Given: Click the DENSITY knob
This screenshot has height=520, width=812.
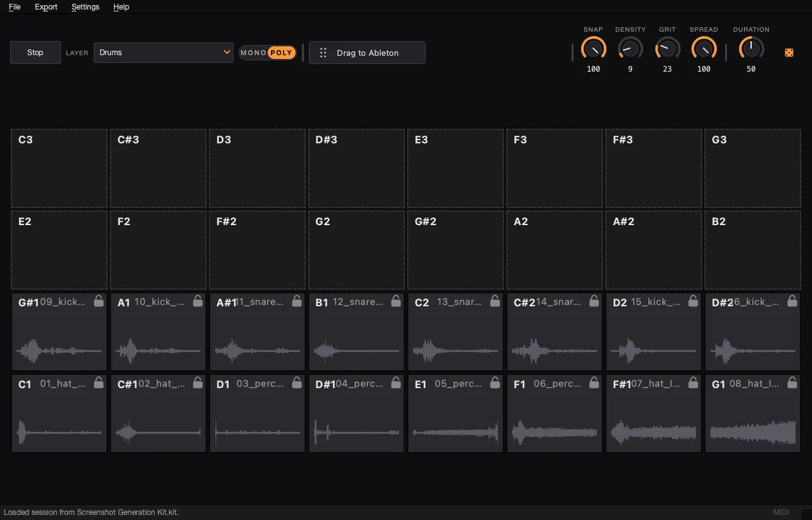Looking at the screenshot, I should click(x=630, y=49).
